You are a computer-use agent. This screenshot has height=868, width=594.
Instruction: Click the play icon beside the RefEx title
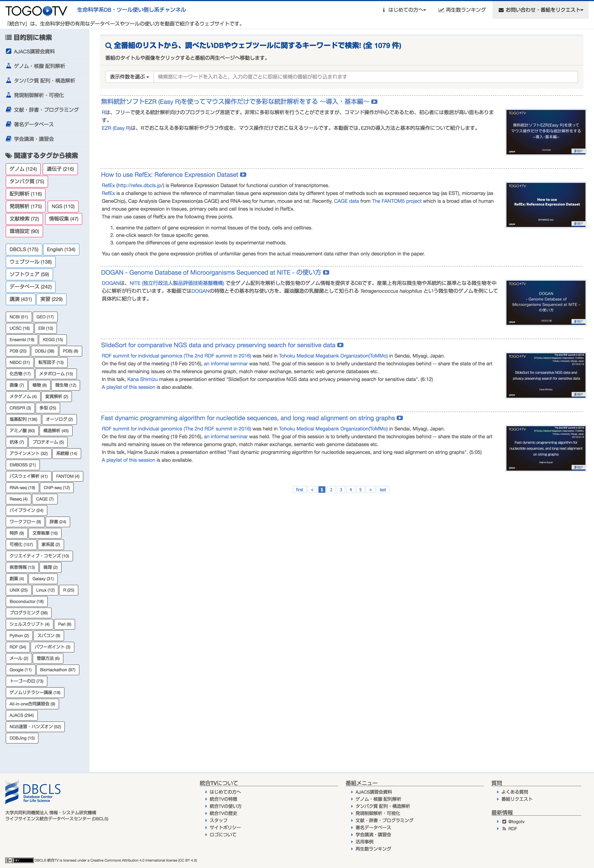[x=243, y=174]
